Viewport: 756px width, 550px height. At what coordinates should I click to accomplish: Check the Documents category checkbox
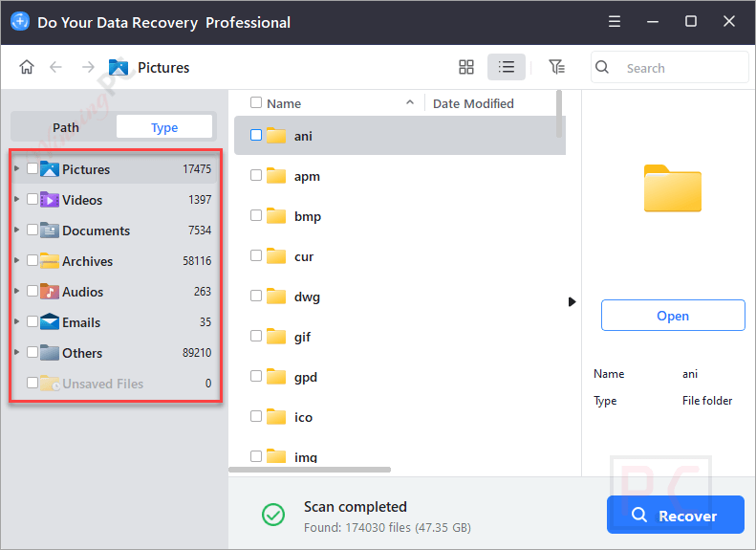pos(32,230)
